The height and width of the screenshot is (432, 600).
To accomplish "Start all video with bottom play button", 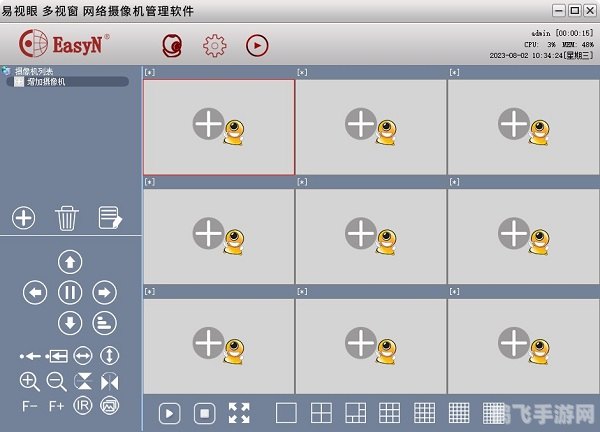I will (x=170, y=412).
